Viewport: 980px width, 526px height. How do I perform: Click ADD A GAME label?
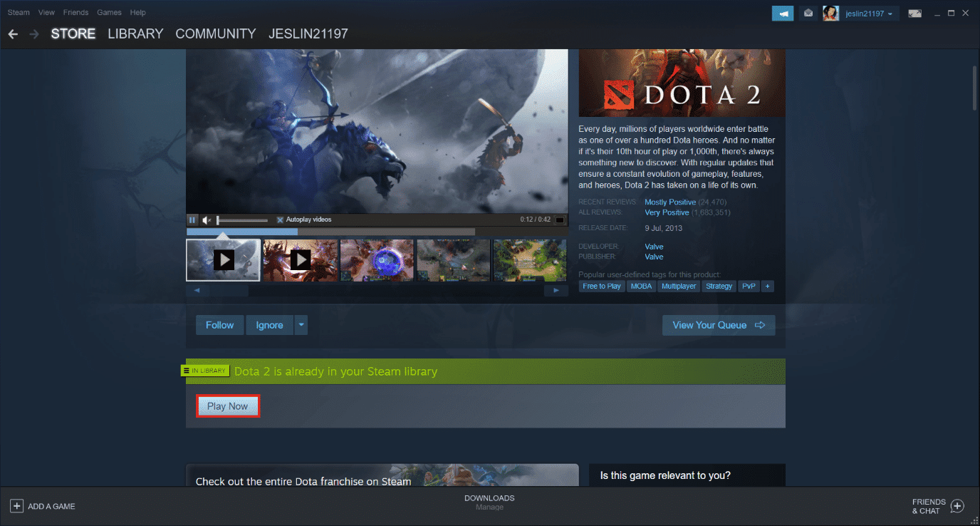click(x=51, y=506)
